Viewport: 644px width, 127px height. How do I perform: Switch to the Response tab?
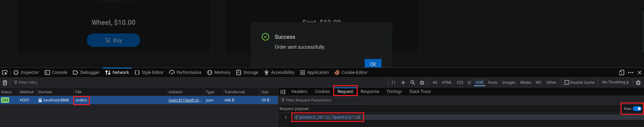(x=370, y=92)
